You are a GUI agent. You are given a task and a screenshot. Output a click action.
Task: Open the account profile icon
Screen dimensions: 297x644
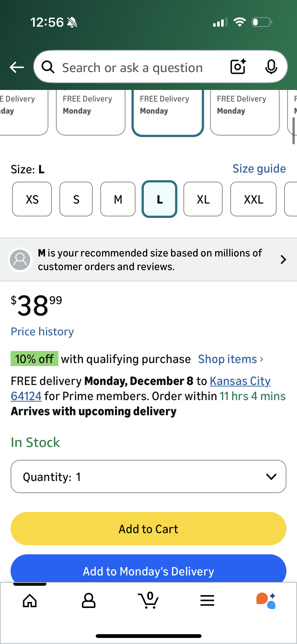point(89,601)
